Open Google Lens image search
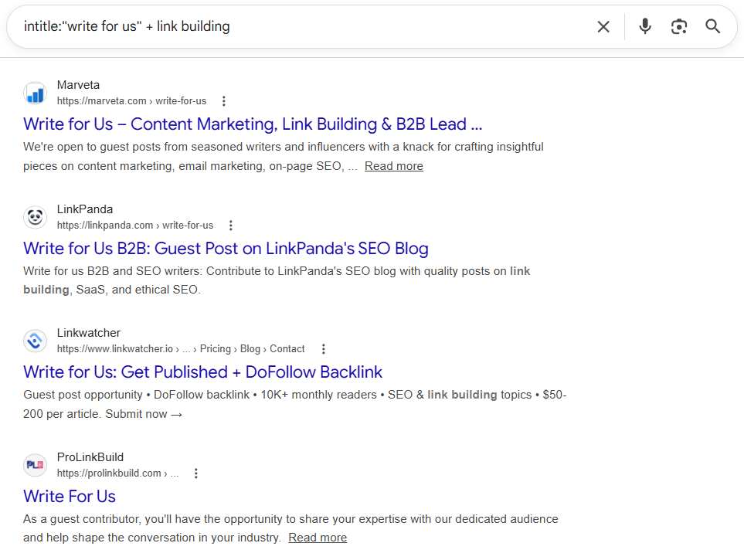This screenshot has height=560, width=744. (679, 25)
